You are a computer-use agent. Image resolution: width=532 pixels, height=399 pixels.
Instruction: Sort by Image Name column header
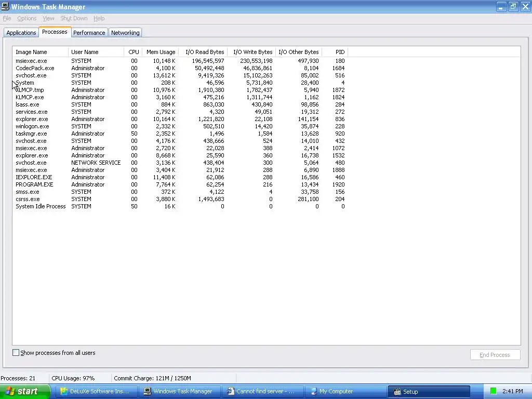41,52
